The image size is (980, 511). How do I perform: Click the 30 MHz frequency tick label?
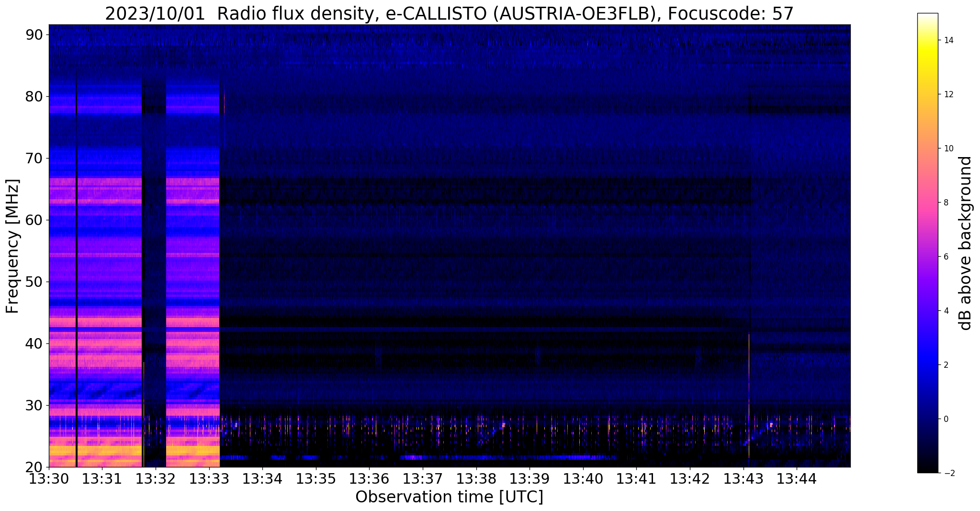[35, 405]
